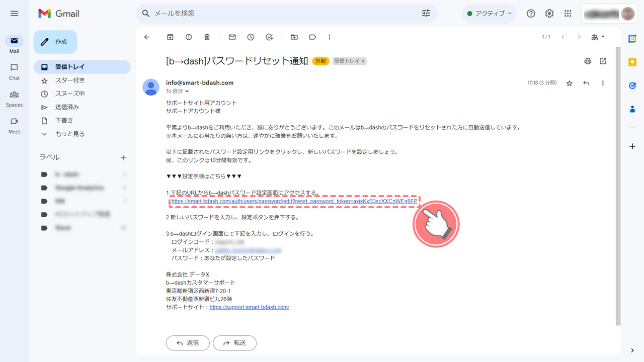Open search options filter icon

pos(426,13)
